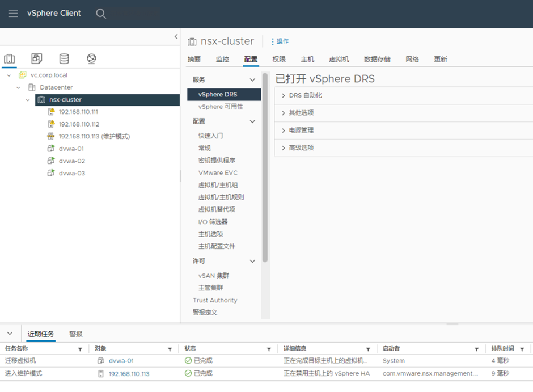Click the vc.corp.local vCenter icon
The width and height of the screenshot is (533, 392).
[23, 75]
